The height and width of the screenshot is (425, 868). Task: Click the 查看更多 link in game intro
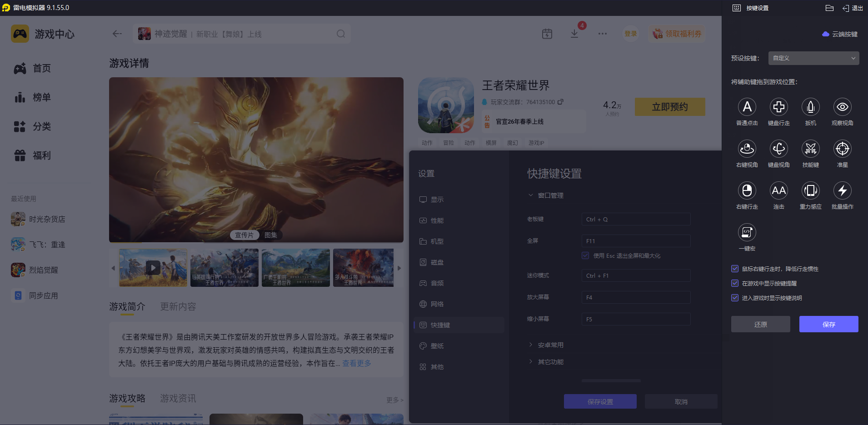click(356, 363)
